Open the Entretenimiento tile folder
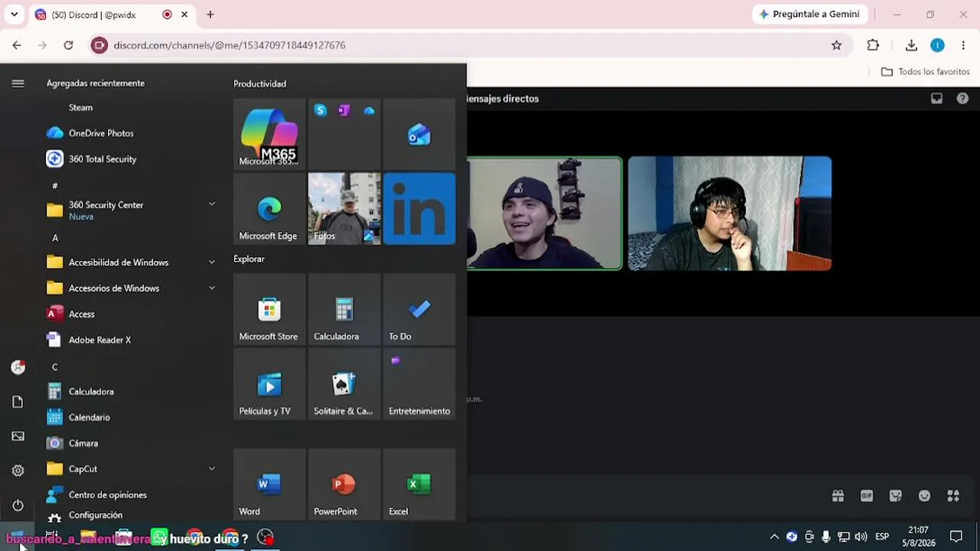The height and width of the screenshot is (551, 980). tap(419, 384)
